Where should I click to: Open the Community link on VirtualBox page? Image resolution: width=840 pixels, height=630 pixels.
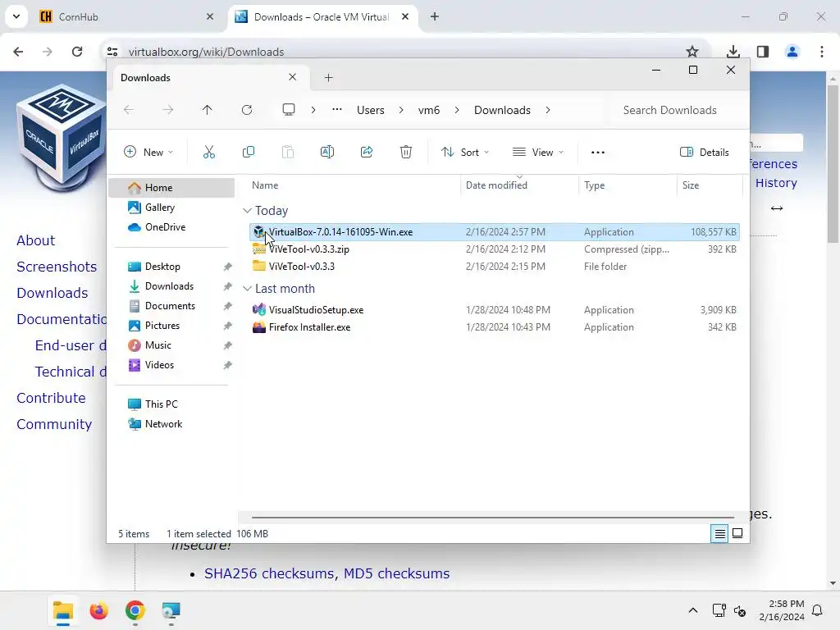tap(54, 424)
